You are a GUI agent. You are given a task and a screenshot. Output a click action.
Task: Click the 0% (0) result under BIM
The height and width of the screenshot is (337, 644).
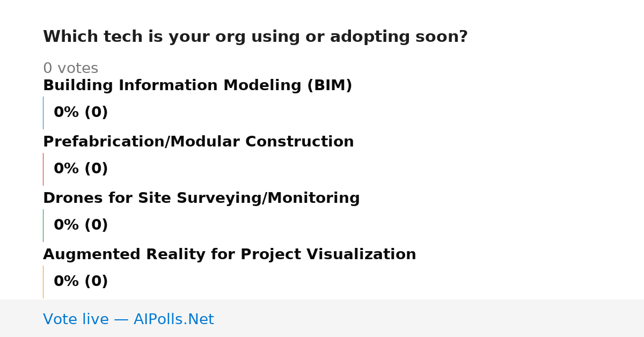[x=81, y=113]
